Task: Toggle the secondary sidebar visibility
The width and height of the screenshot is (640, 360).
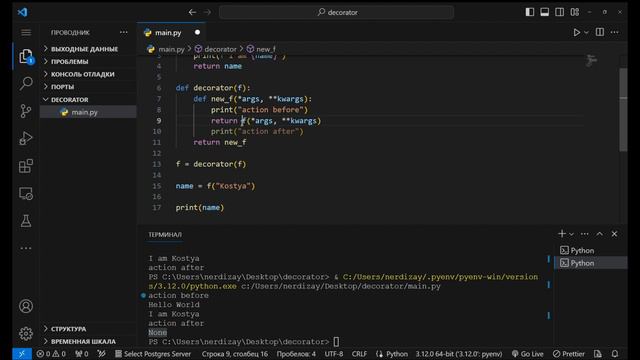Action: click(560, 12)
